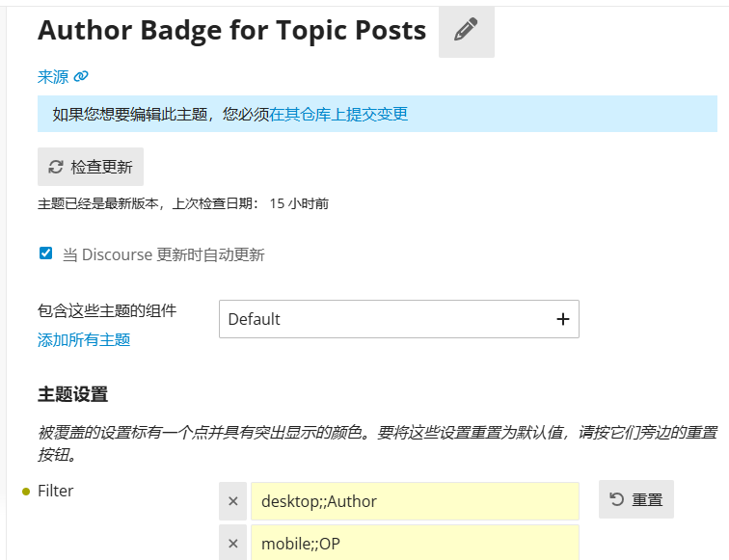Click the Author Badge for Topic Posts title

point(231,30)
